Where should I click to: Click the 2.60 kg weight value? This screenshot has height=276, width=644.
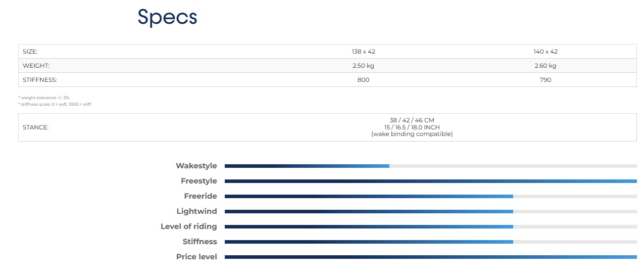pos(546,66)
